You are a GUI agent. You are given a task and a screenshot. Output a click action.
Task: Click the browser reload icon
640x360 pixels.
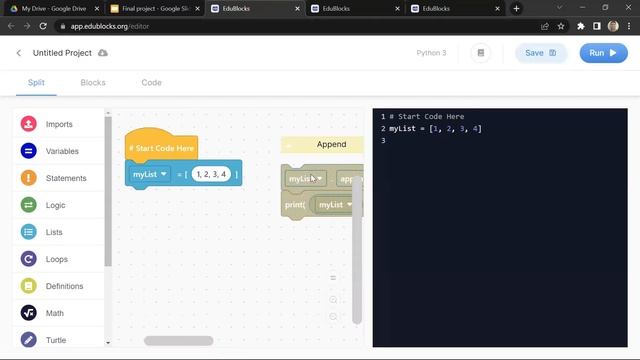tap(43, 26)
